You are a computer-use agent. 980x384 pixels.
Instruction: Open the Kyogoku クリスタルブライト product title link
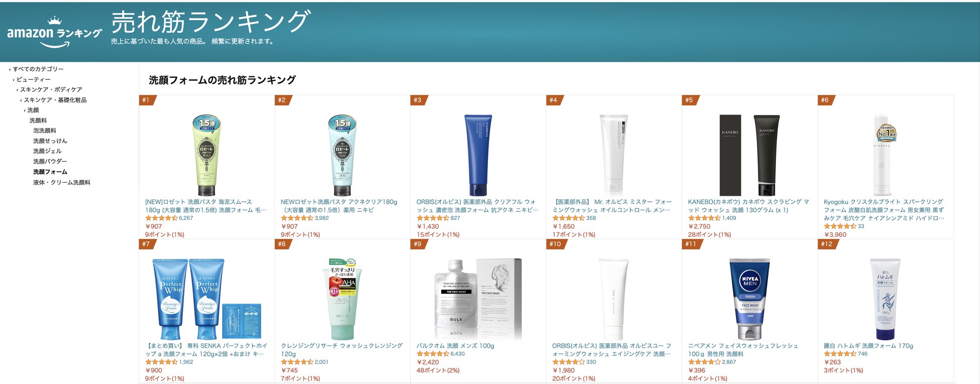point(884,210)
